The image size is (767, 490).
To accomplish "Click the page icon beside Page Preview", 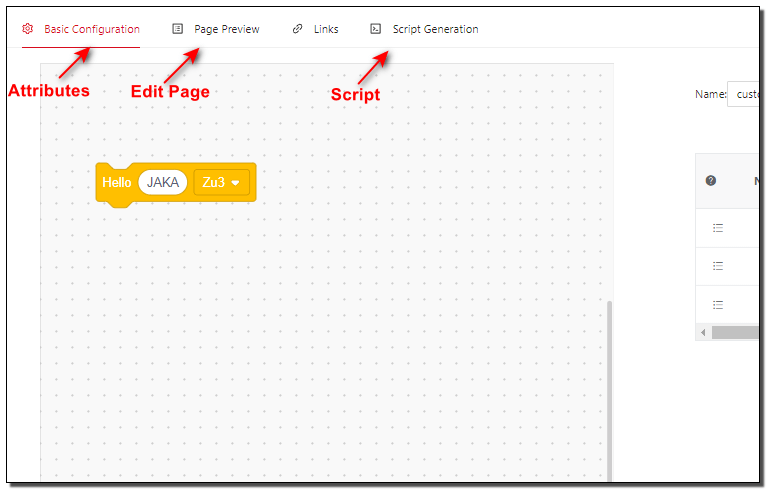I will pos(178,29).
